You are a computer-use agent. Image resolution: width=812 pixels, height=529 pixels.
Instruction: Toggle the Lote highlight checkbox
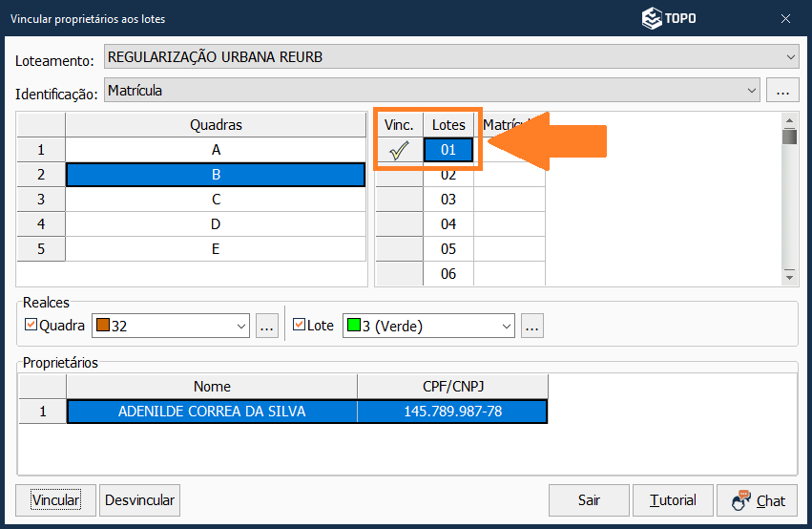point(299,326)
